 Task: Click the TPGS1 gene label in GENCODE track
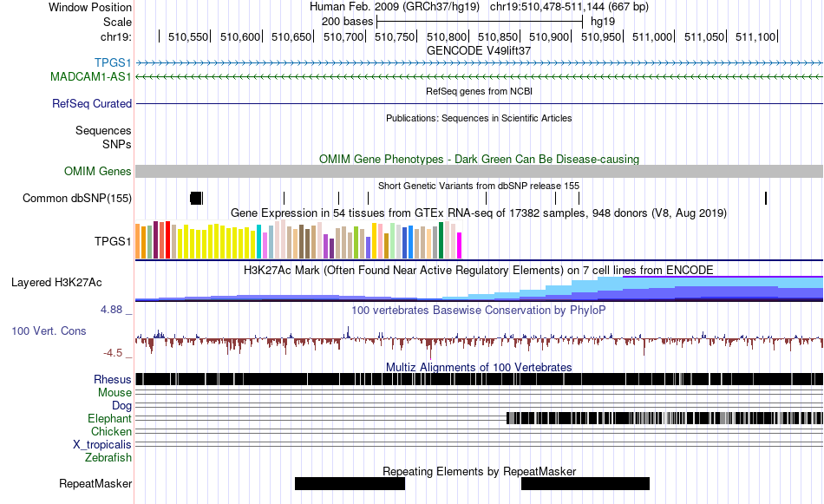(113, 63)
